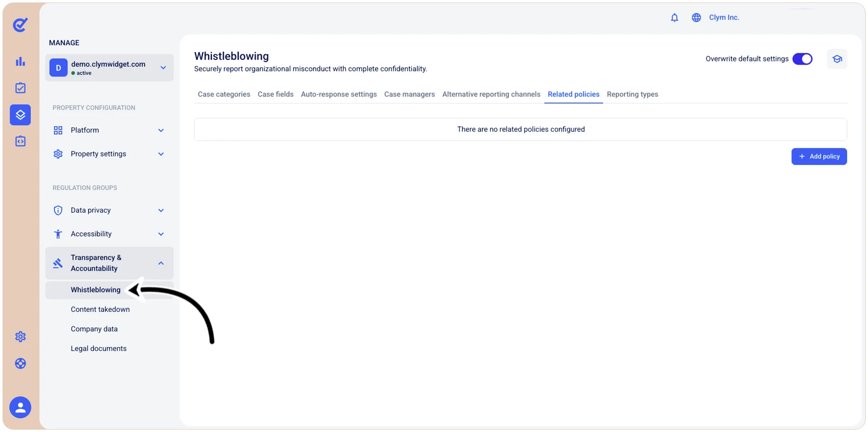Click the Platform grid icon

click(x=58, y=130)
